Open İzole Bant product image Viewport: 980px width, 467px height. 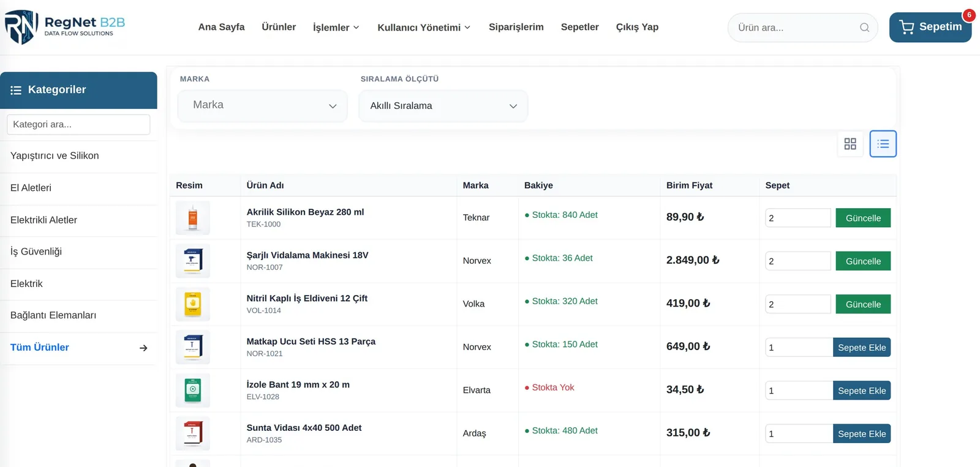193,390
